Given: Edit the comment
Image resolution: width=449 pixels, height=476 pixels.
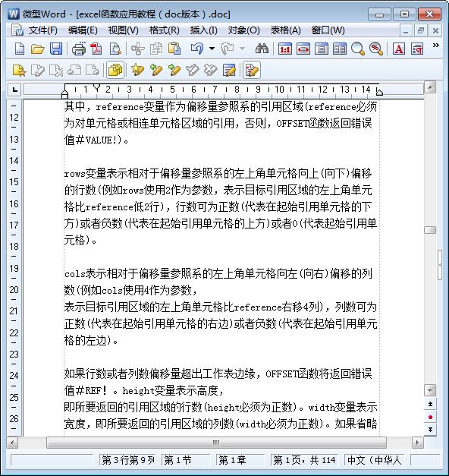Looking at the screenshot, I should (38, 71).
